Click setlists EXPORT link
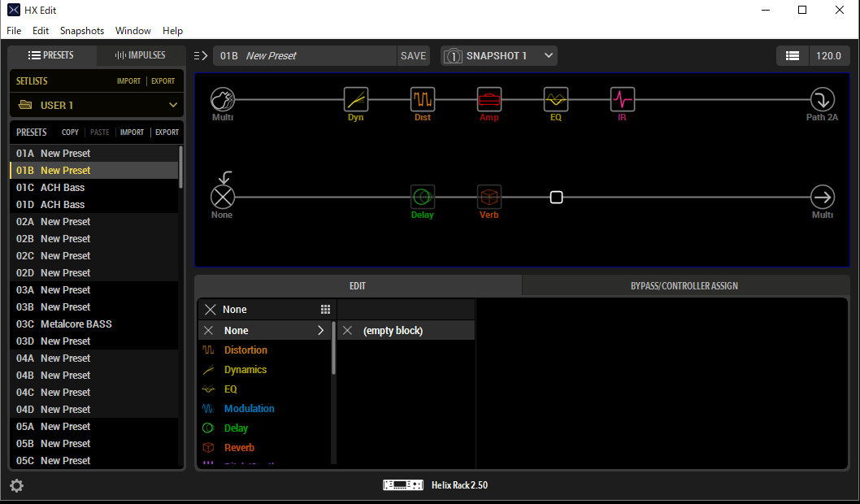The image size is (860, 504). click(x=163, y=81)
